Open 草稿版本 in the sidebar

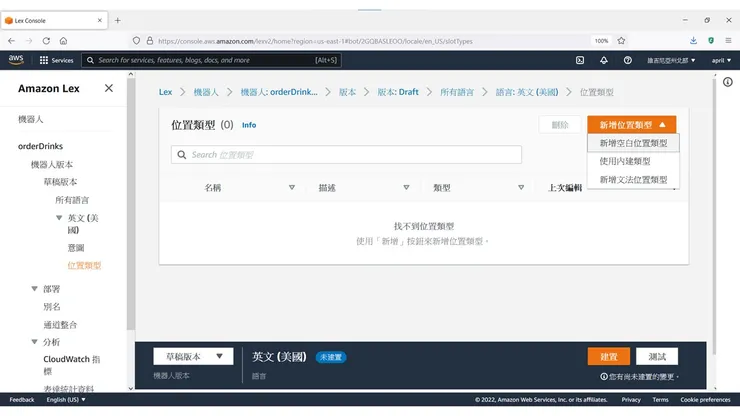point(60,182)
